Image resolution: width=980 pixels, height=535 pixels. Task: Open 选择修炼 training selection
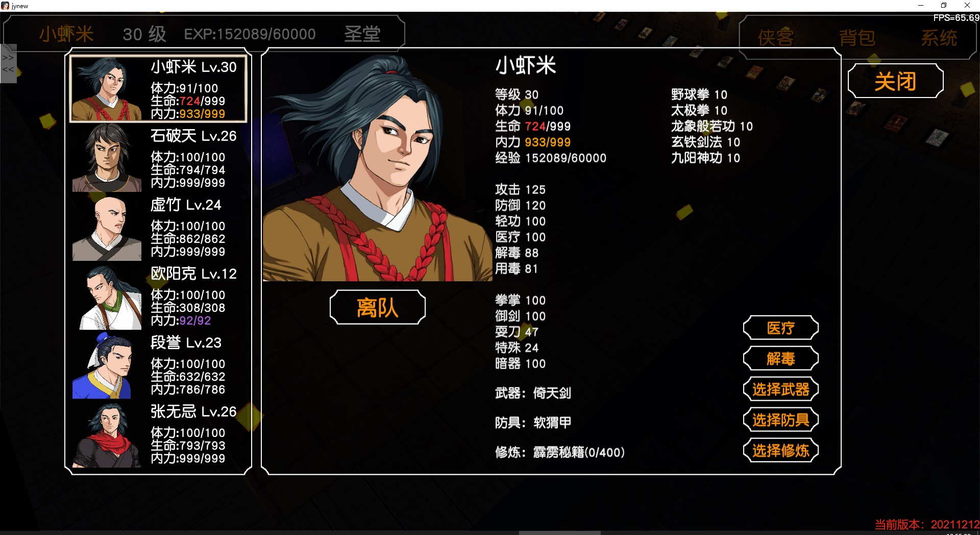781,451
